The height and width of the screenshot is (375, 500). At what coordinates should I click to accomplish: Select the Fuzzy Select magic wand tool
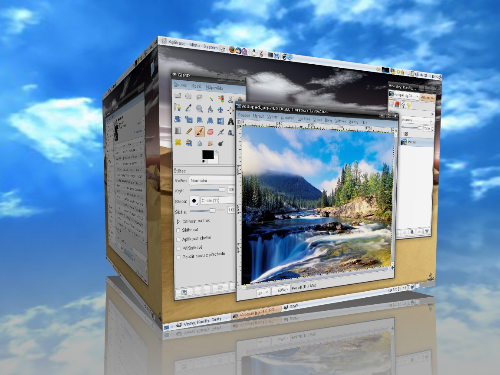tap(210, 98)
